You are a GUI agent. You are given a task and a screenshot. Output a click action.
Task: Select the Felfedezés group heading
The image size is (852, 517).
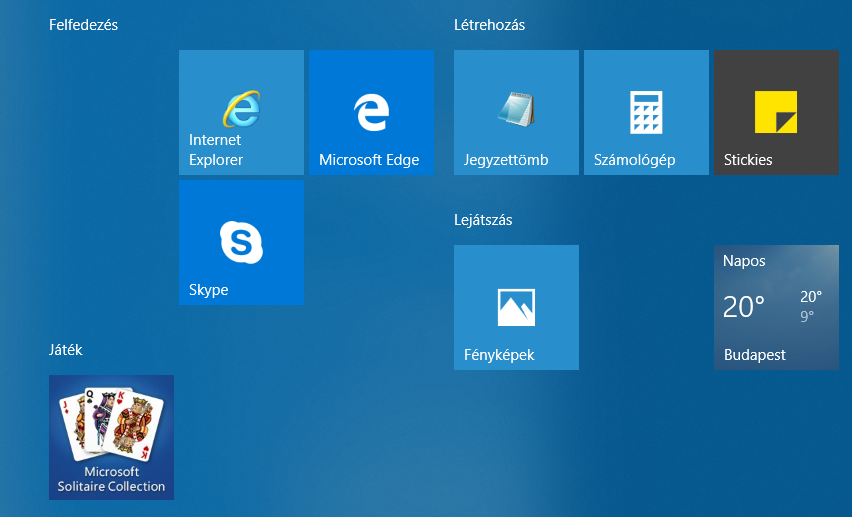83,25
